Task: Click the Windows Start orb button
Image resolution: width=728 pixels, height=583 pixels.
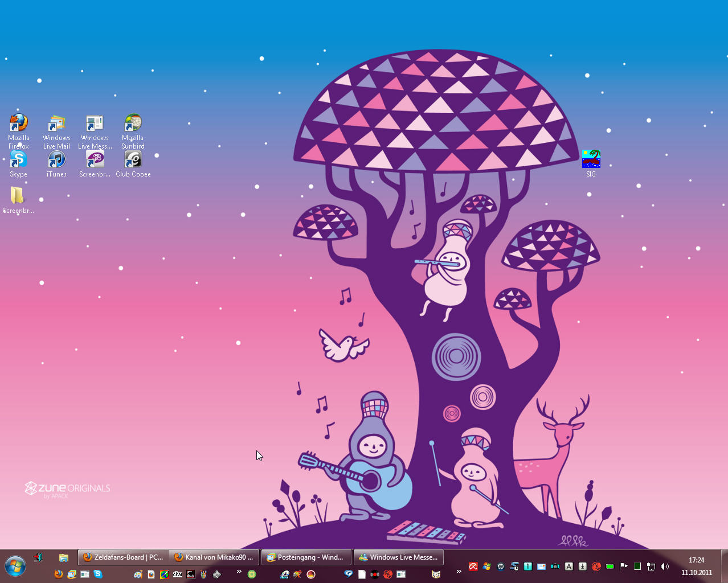Action: (15, 566)
